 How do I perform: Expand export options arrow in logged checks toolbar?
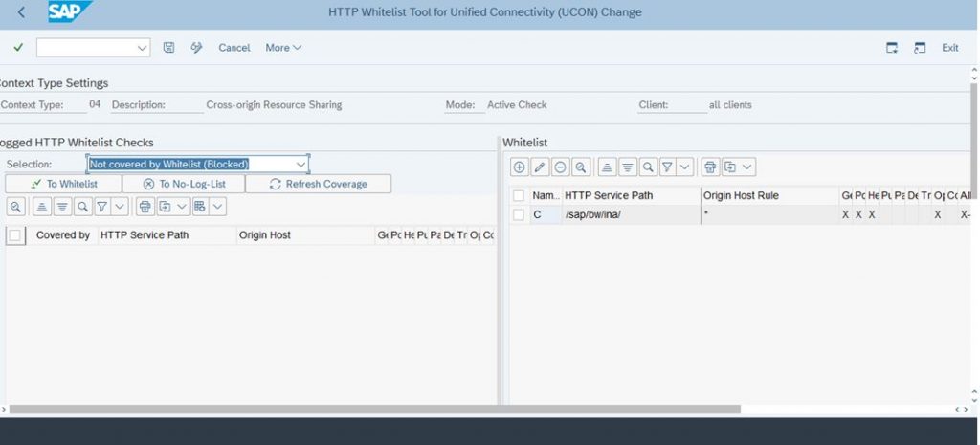click(x=182, y=207)
